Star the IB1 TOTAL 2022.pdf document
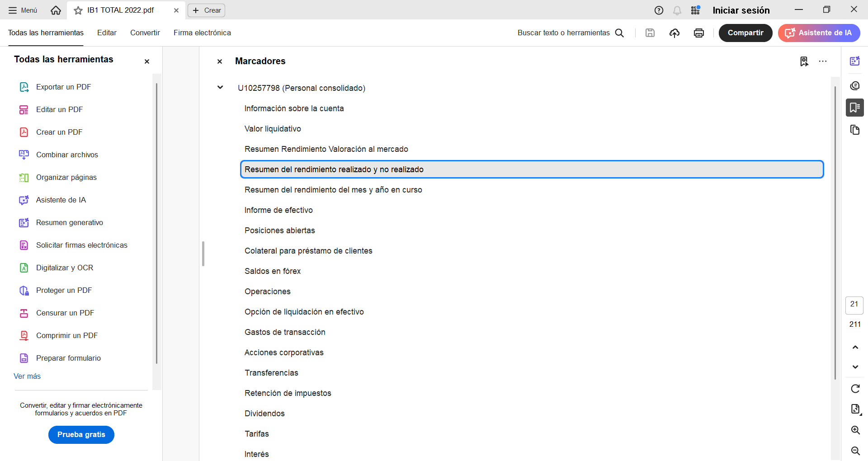868x461 pixels. (78, 10)
